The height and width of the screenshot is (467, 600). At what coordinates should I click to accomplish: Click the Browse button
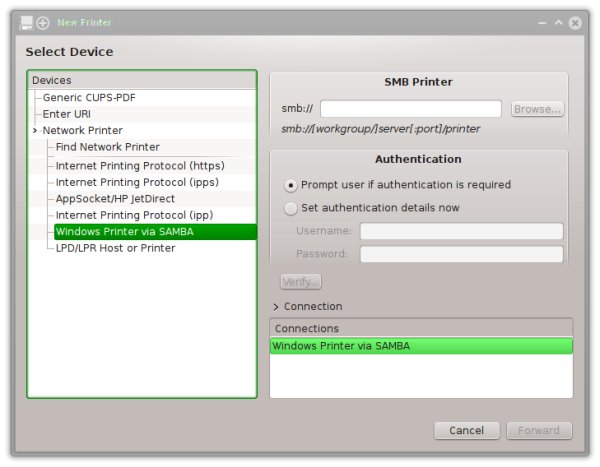pyautogui.click(x=537, y=109)
